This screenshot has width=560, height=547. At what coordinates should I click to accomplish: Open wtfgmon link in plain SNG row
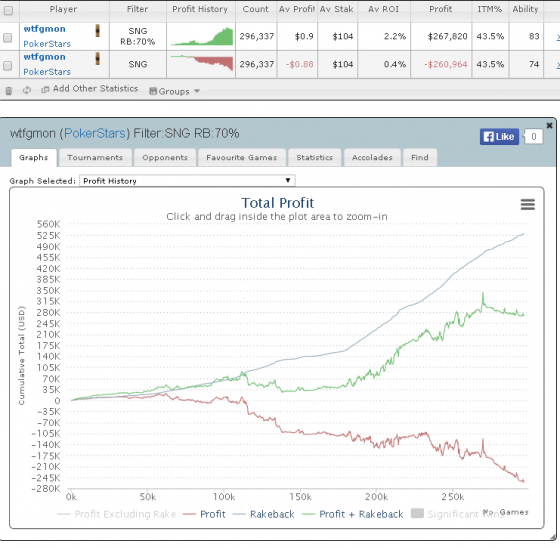coord(44,57)
